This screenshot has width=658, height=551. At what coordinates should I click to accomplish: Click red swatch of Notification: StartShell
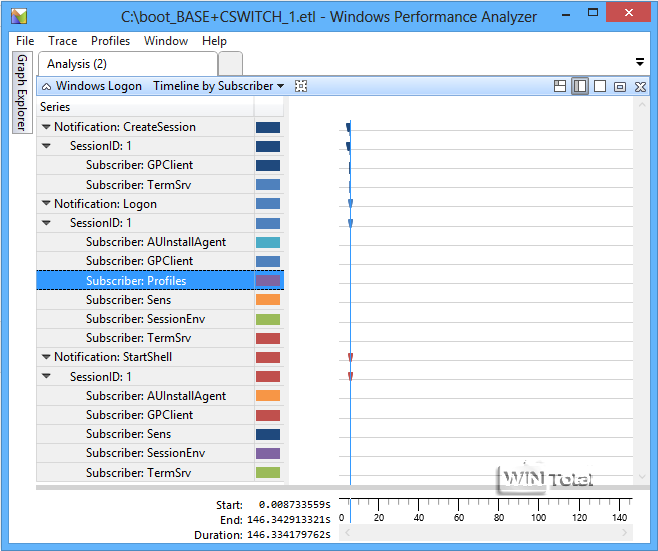pyautogui.click(x=268, y=358)
